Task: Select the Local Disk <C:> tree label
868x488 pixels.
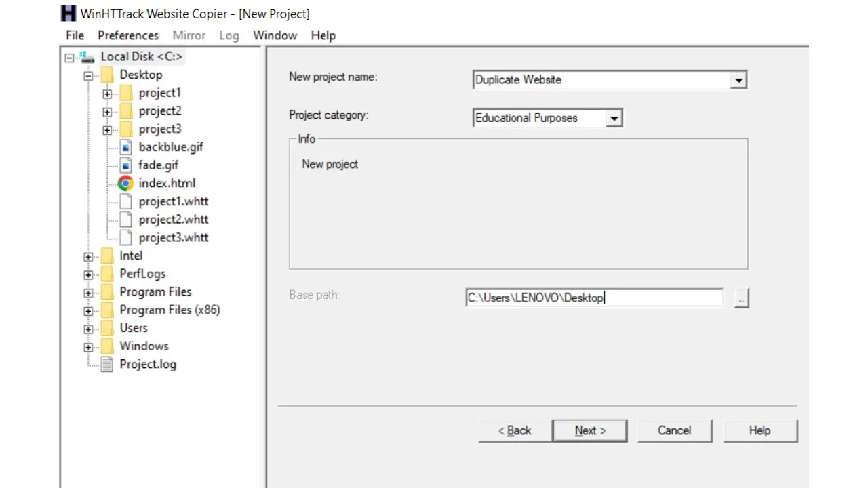Action: click(x=142, y=57)
